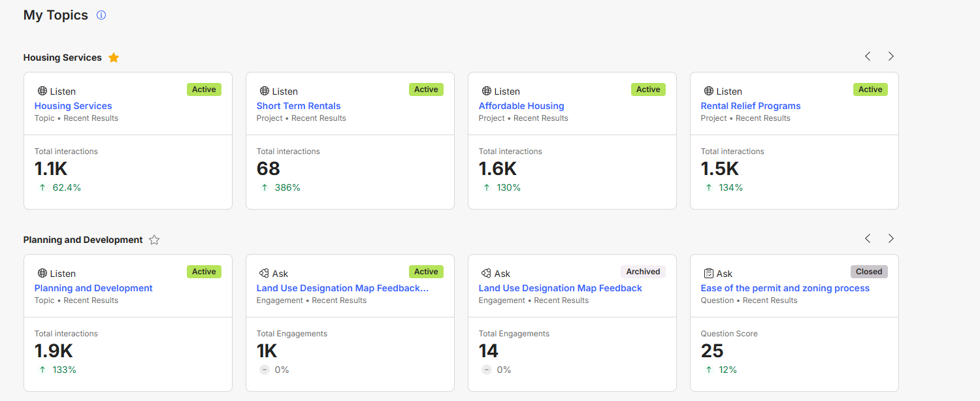Viewport: 980px width, 401px height.
Task: Unfavorite Housing Services via the gold star
Action: (114, 57)
